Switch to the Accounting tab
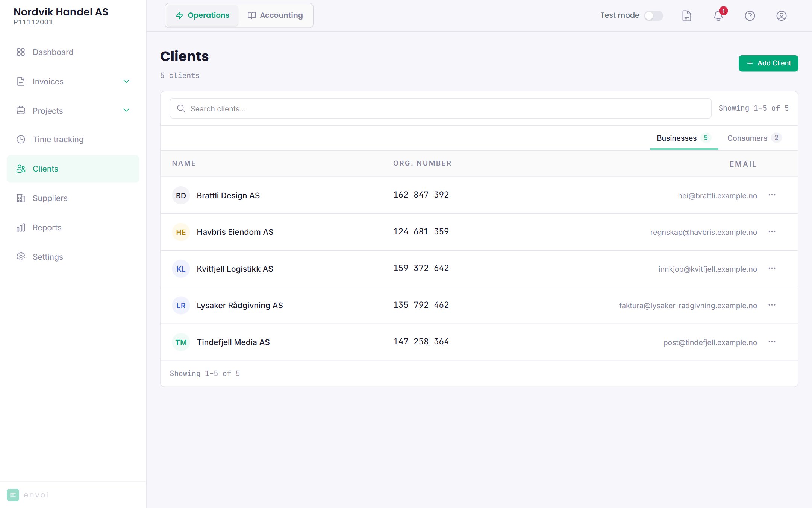 tap(275, 15)
